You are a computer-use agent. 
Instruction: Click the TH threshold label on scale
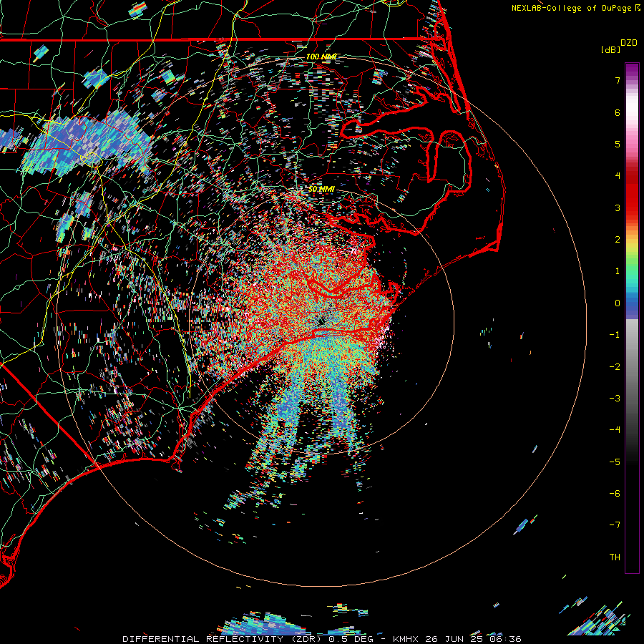[615, 557]
